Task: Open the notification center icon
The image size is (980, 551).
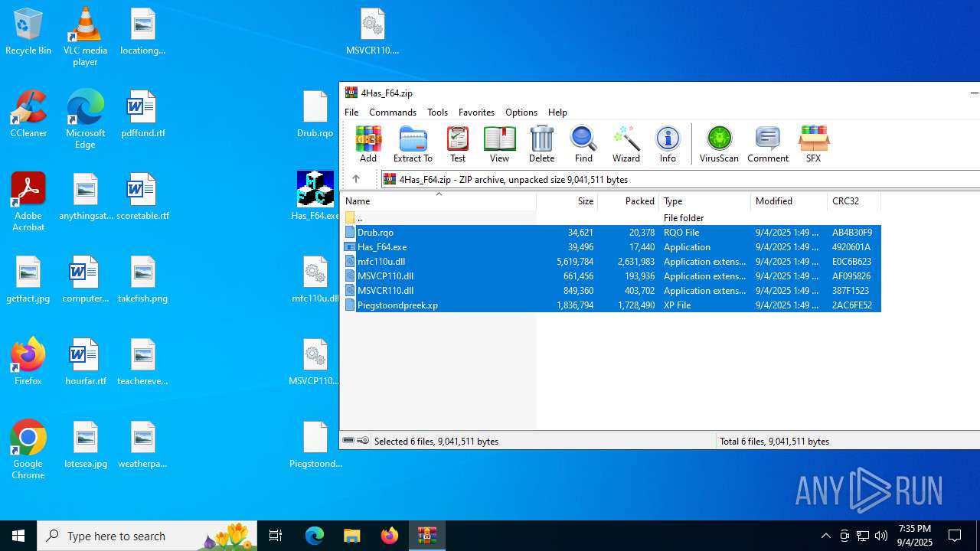Action: (x=955, y=536)
